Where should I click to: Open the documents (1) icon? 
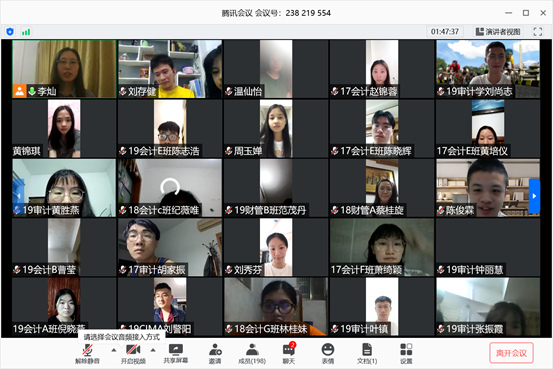pyautogui.click(x=367, y=350)
